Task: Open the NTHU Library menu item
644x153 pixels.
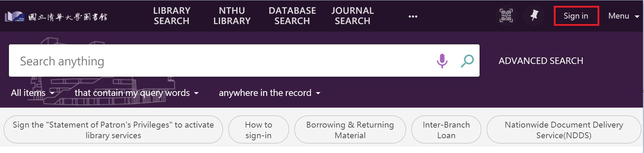Action: click(x=232, y=16)
